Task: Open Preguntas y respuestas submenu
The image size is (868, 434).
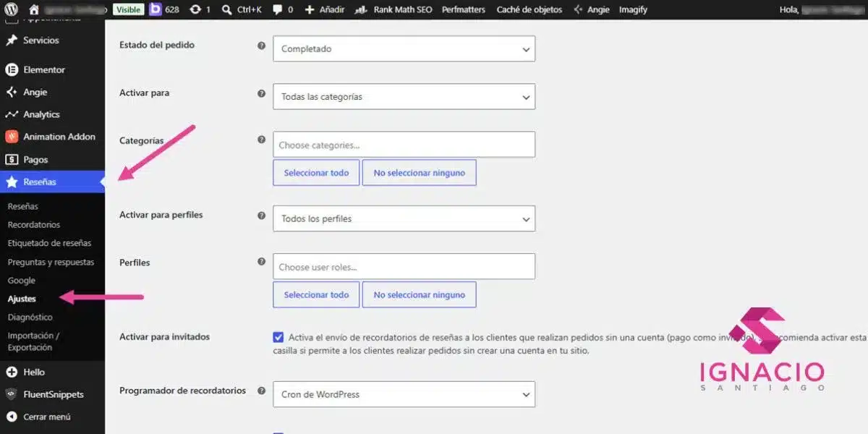Action: [51, 263]
